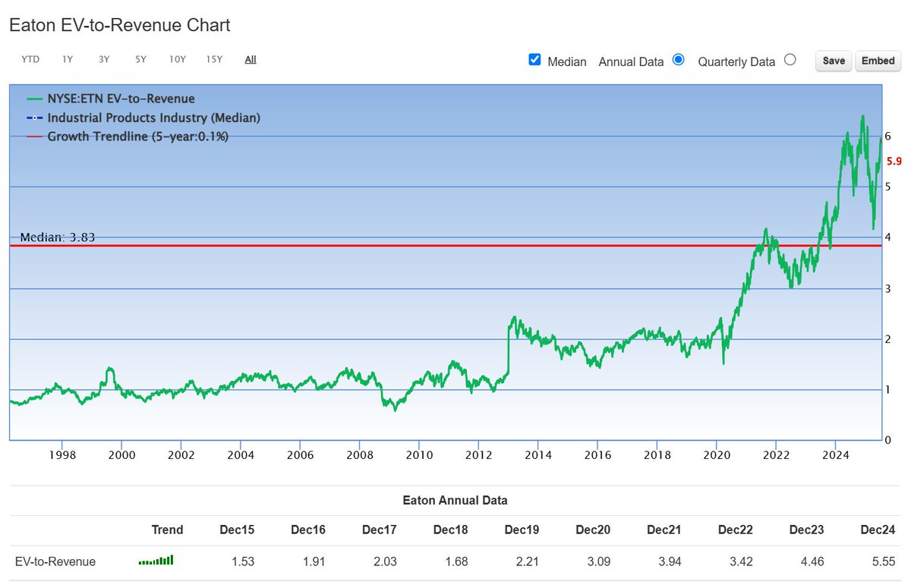Click the 5.55 value cell
This screenshot has height=588, width=911.
(x=883, y=561)
